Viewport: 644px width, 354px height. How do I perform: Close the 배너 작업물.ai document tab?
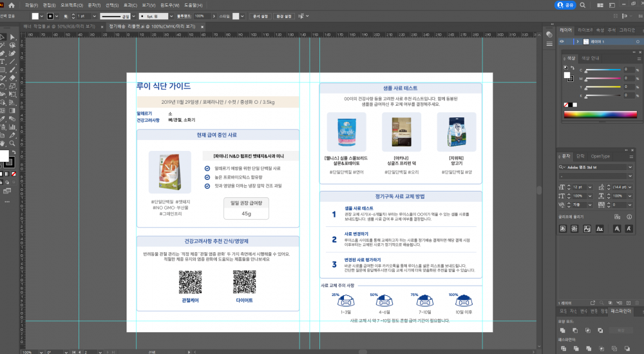coord(102,26)
